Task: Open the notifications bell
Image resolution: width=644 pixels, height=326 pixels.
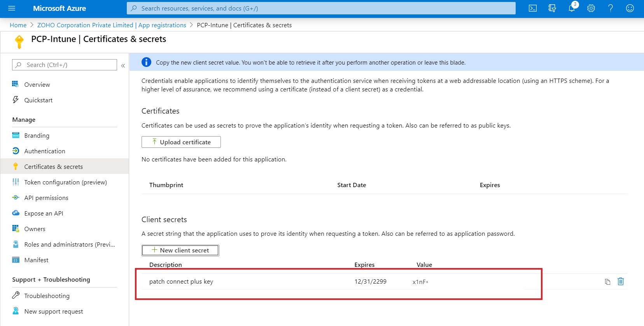Action: [x=572, y=8]
